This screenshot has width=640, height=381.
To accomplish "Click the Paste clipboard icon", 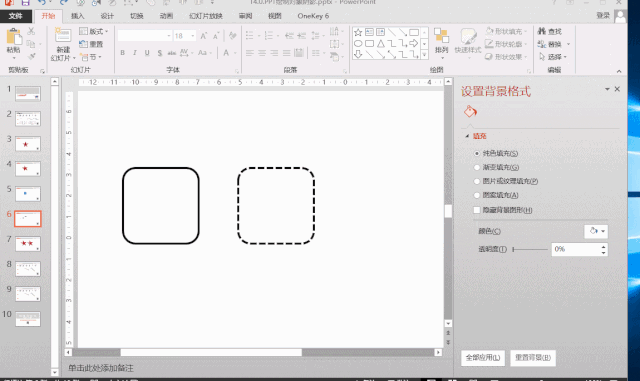I will tap(13, 37).
